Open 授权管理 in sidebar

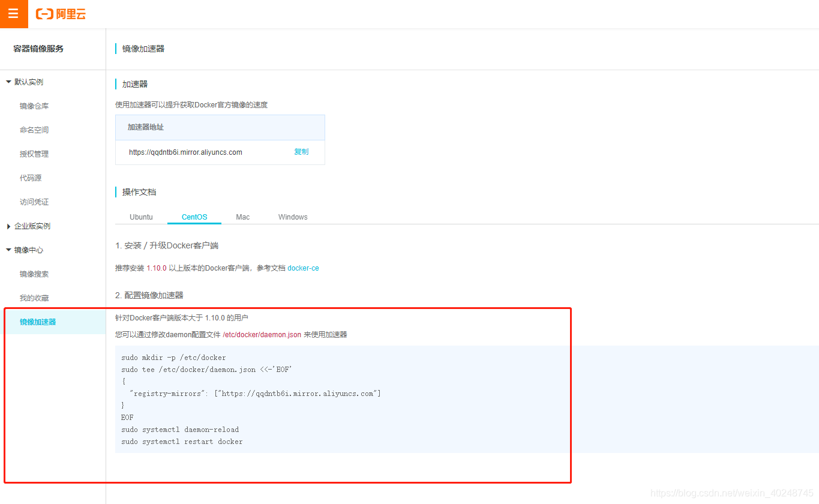coord(34,154)
